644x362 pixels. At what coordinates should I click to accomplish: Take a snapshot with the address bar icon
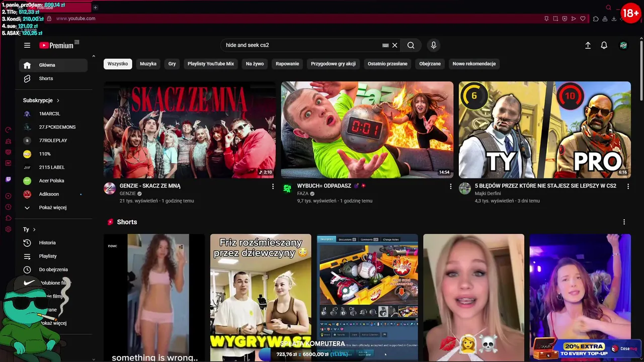[x=555, y=19]
